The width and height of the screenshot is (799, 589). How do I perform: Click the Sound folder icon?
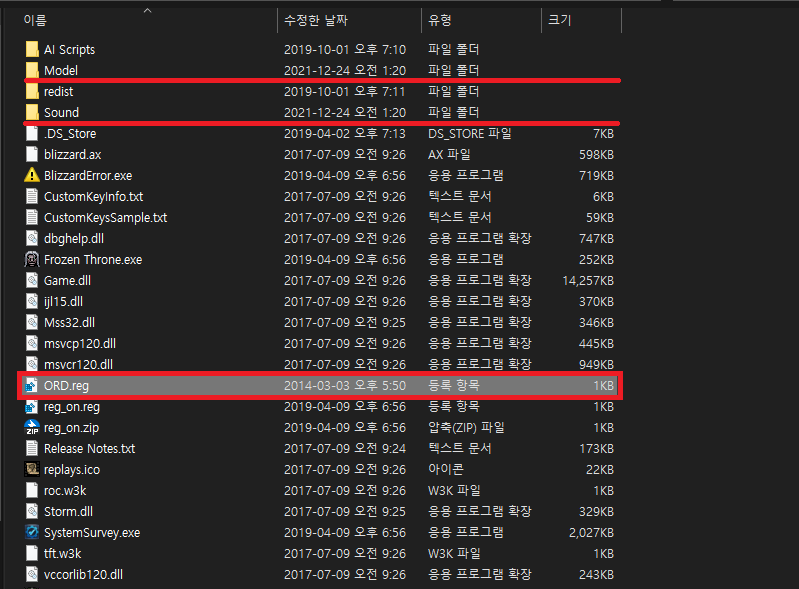(x=32, y=113)
